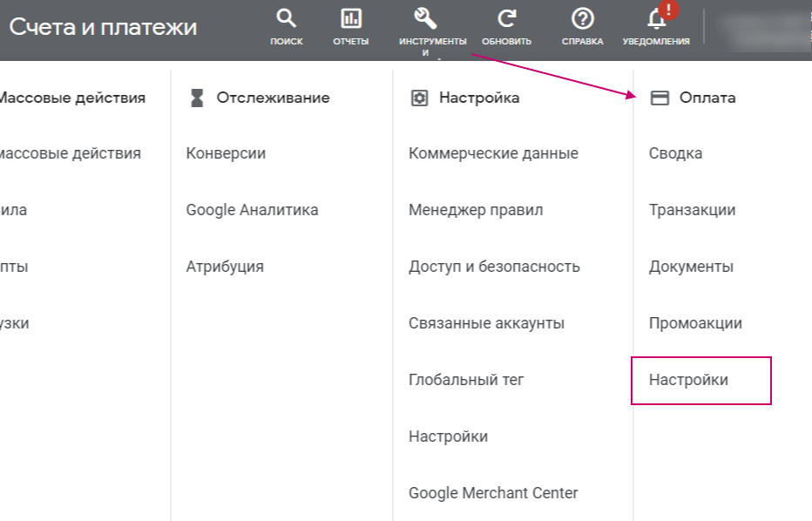
Task: Open the Help question mark icon
Action: tap(582, 19)
